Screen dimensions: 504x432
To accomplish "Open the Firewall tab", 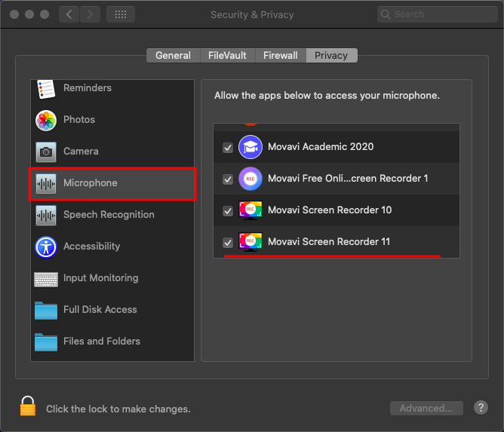I will pyautogui.click(x=281, y=56).
